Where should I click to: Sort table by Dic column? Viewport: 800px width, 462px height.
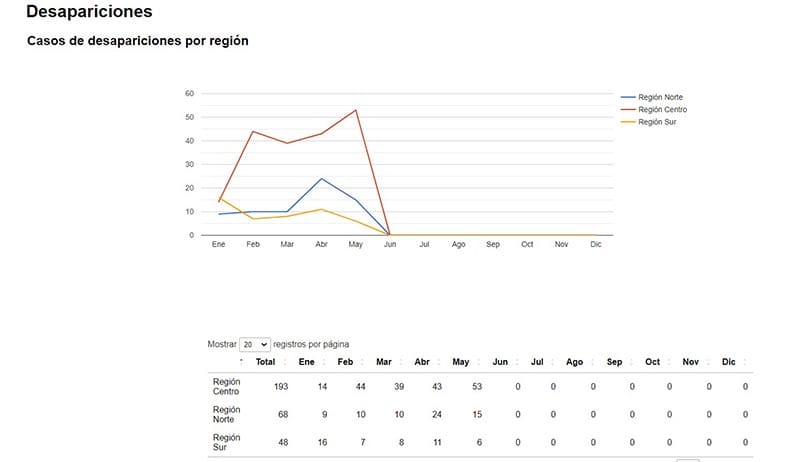coord(728,362)
